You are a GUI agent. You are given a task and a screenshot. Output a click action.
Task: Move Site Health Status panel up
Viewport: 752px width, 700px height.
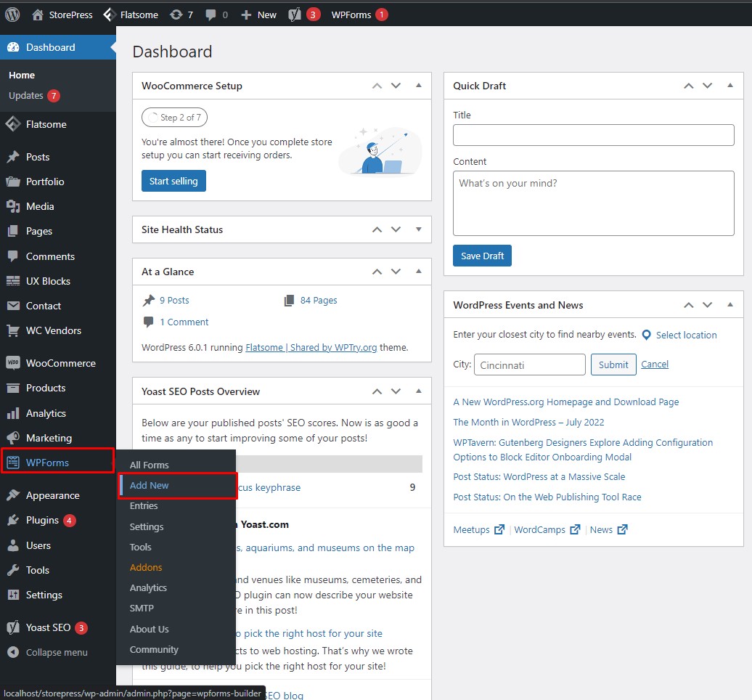(x=377, y=229)
